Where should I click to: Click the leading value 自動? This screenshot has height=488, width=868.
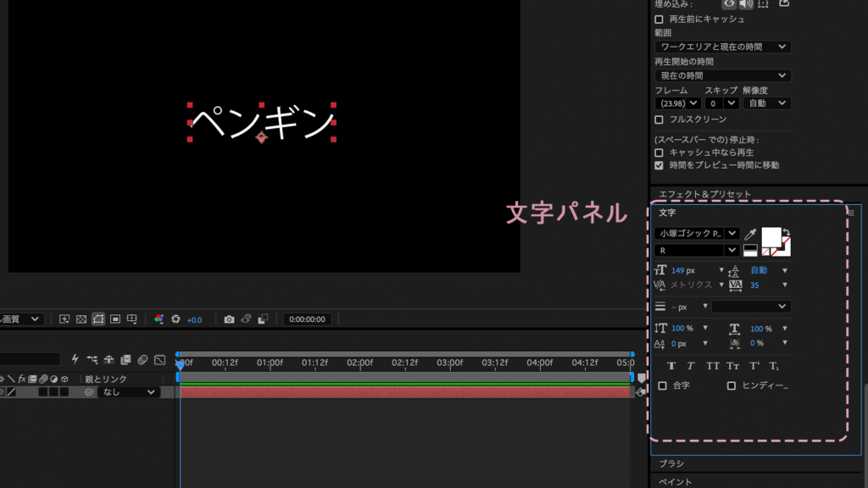point(759,270)
